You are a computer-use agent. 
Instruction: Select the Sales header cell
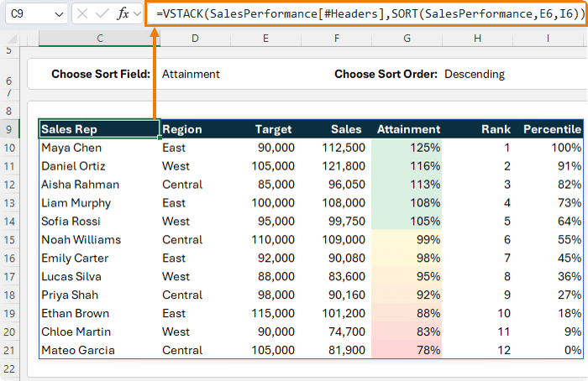(336, 129)
